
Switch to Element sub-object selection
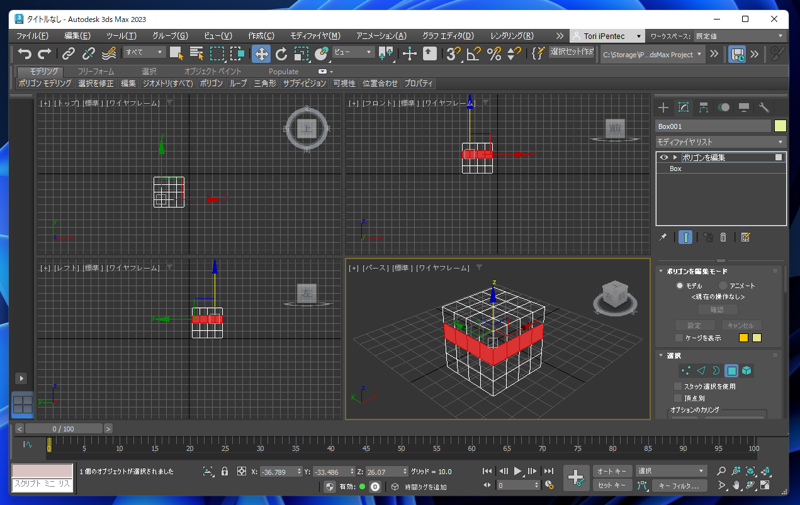(x=746, y=371)
